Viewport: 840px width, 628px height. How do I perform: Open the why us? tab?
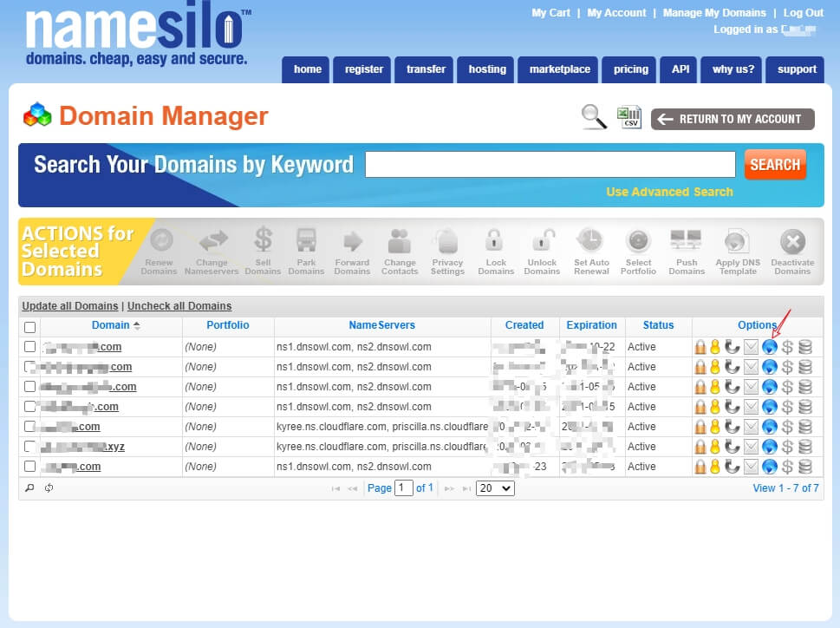point(733,69)
